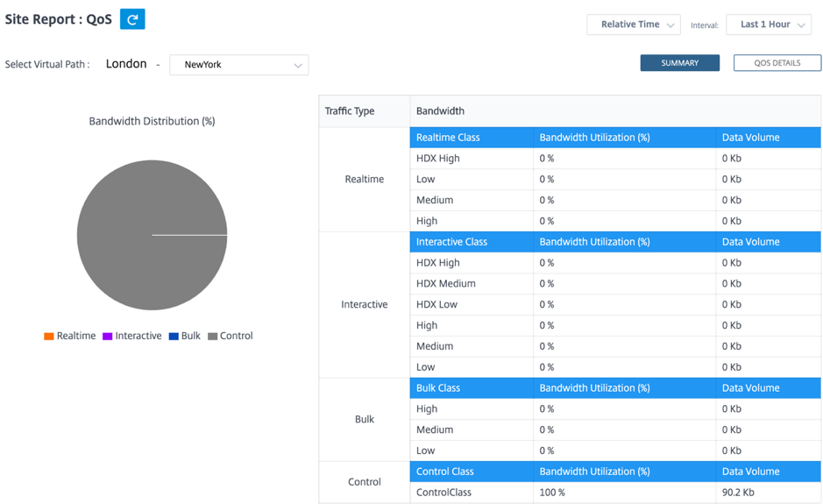Image resolution: width=823 pixels, height=504 pixels.
Task: Switch to the SUMMARY tab
Action: 680,62
